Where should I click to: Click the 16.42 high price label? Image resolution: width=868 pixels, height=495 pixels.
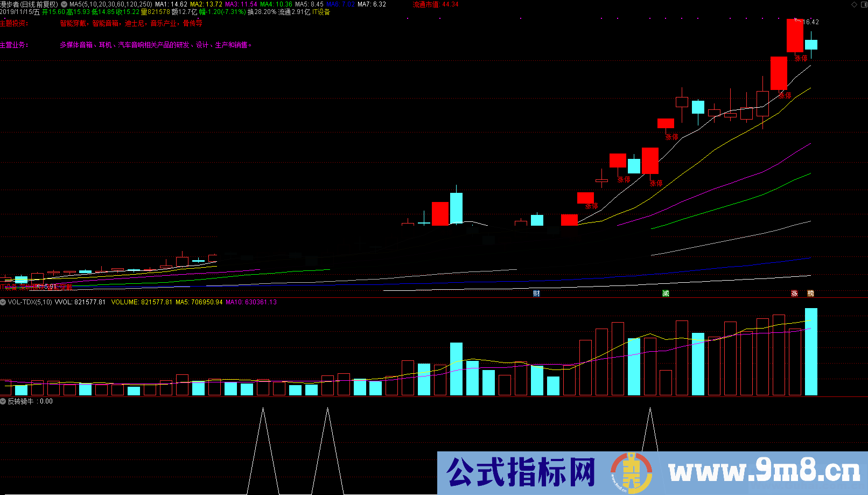coord(810,22)
